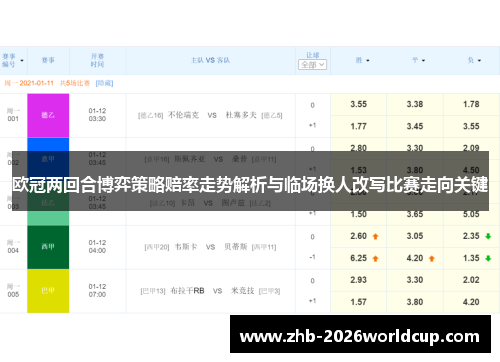Select lose odds 2.35
Viewport: 500px width, 362px height.
(x=471, y=236)
